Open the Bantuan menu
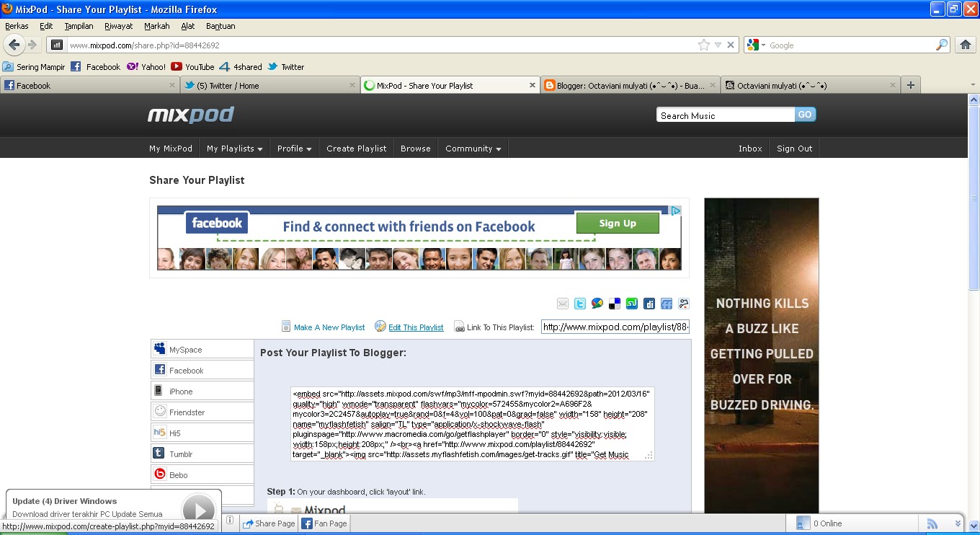The height and width of the screenshot is (535, 980). (x=220, y=26)
